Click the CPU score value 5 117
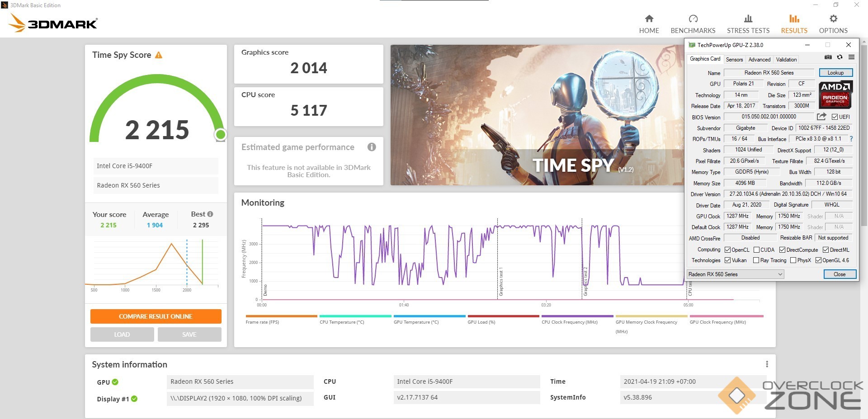Image resolution: width=868 pixels, height=419 pixels. pos(309,111)
